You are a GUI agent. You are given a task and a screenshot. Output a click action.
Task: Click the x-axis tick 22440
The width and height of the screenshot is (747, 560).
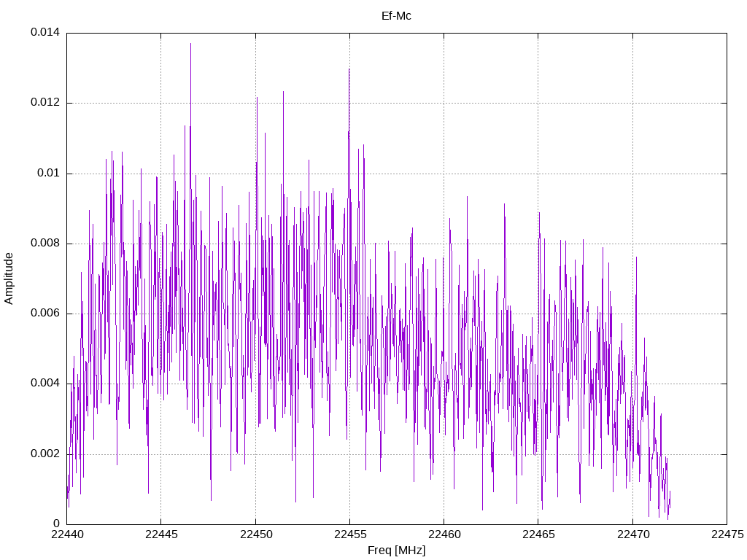tap(67, 534)
